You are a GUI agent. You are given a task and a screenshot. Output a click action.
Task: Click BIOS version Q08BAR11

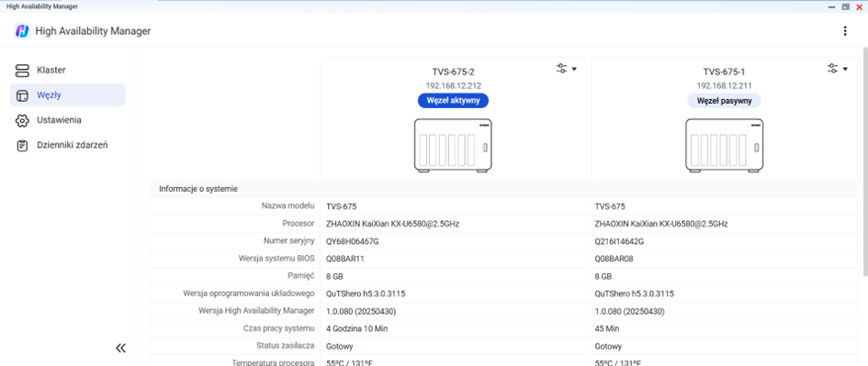click(x=345, y=259)
